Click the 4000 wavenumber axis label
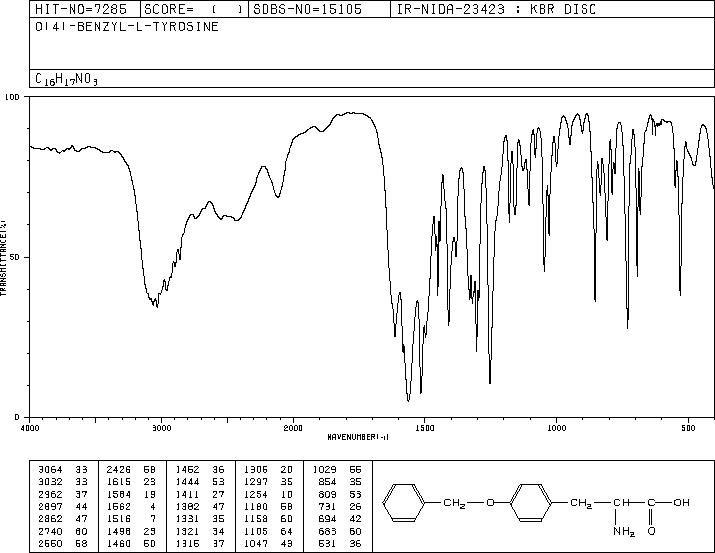715x553 pixels. point(30,428)
